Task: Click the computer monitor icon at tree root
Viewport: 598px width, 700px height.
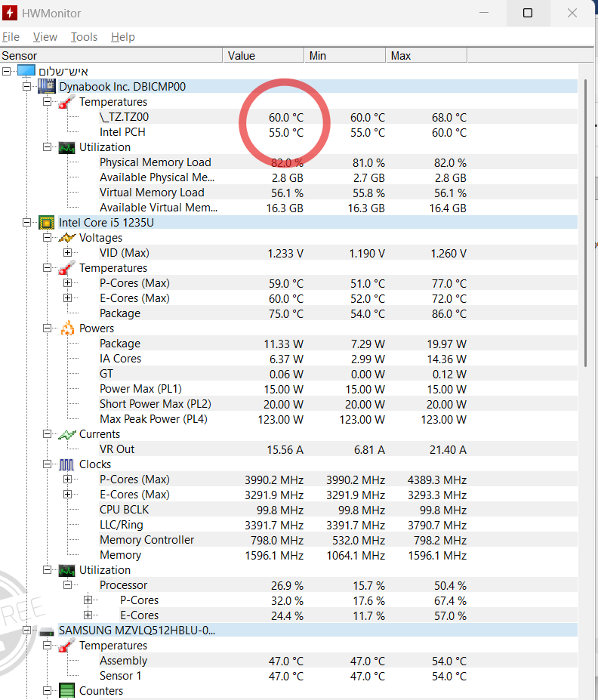Action: [26, 71]
